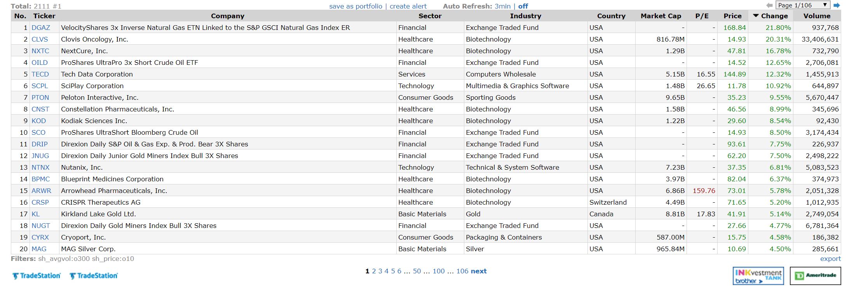This screenshot has height=299, width=868.
Task: Sort by No. column header
Action: pyautogui.click(x=20, y=16)
